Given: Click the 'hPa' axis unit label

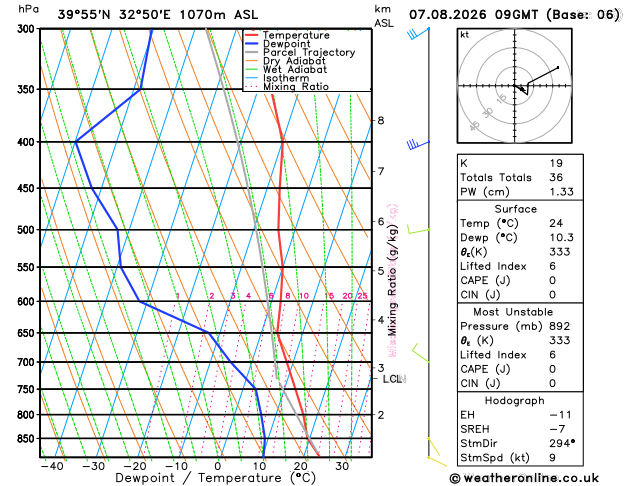Looking at the screenshot, I should coord(28,9).
